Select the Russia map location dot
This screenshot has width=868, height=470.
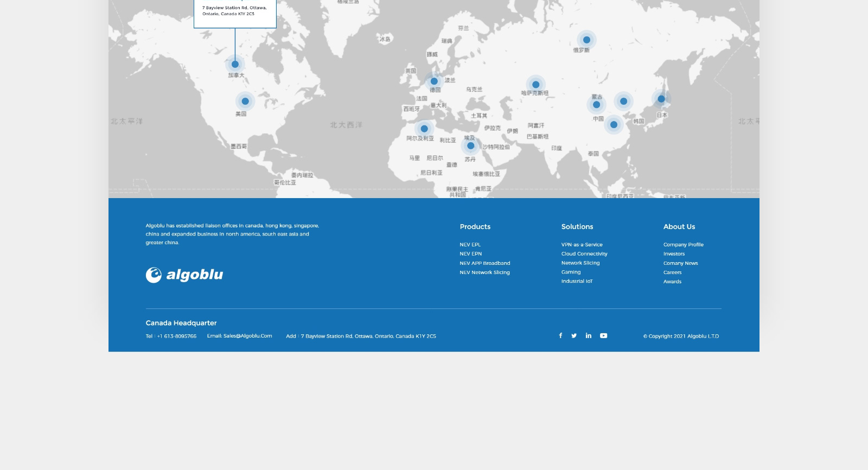[x=586, y=40]
